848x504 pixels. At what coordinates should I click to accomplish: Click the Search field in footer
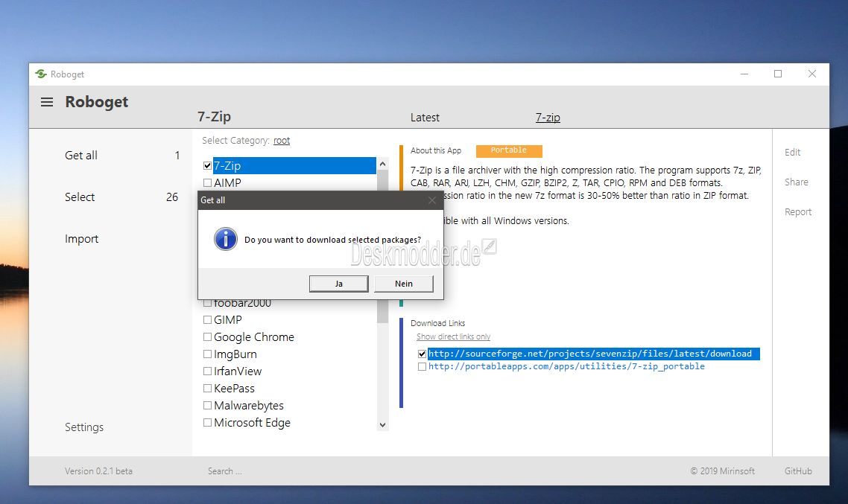[x=225, y=471]
